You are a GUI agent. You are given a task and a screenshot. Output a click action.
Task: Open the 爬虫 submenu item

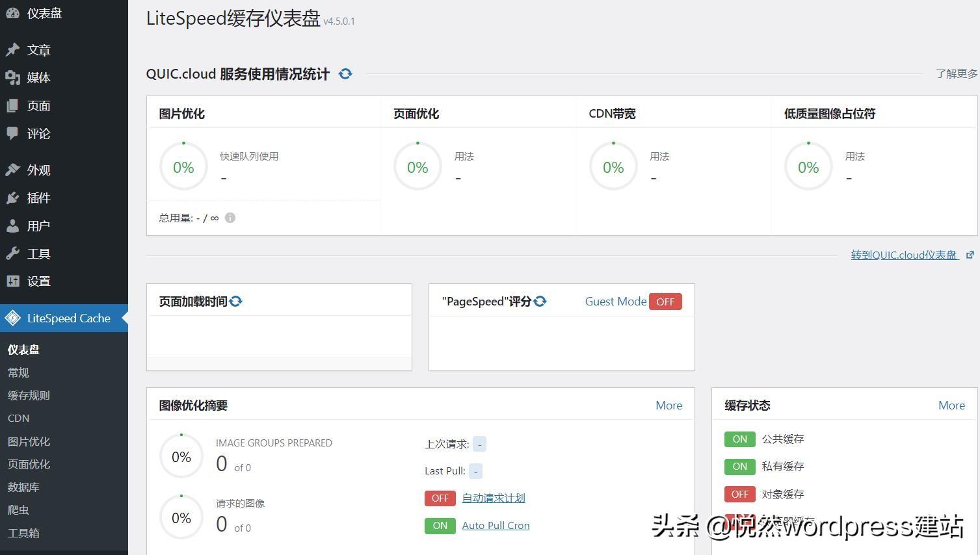click(x=18, y=510)
